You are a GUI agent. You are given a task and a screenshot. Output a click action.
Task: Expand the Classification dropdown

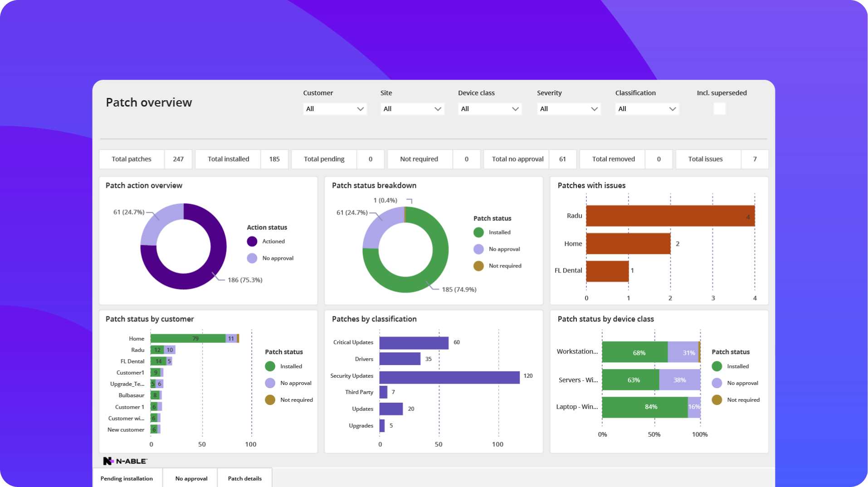(647, 109)
